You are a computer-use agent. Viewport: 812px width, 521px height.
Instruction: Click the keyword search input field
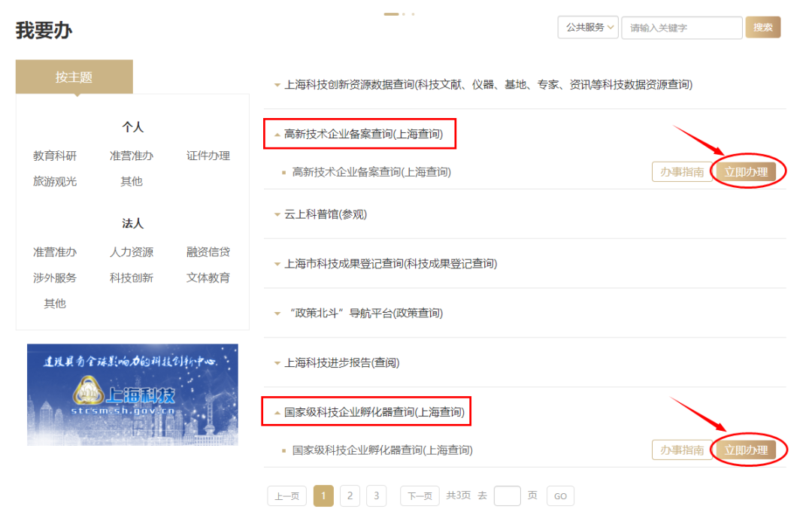pos(681,28)
